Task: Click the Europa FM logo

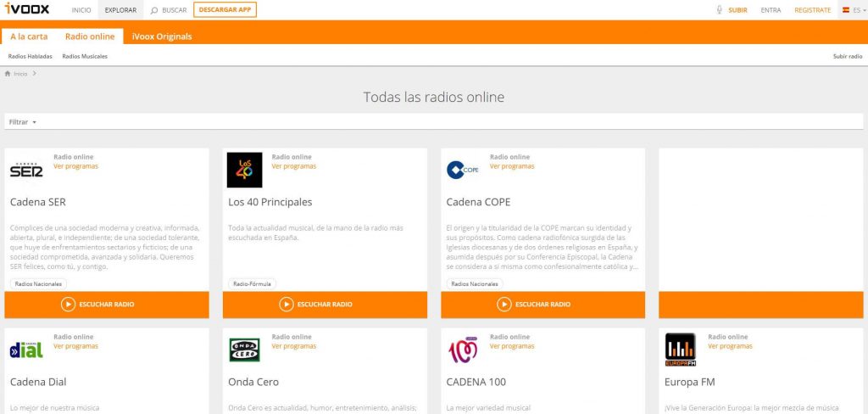Action: [x=681, y=350]
